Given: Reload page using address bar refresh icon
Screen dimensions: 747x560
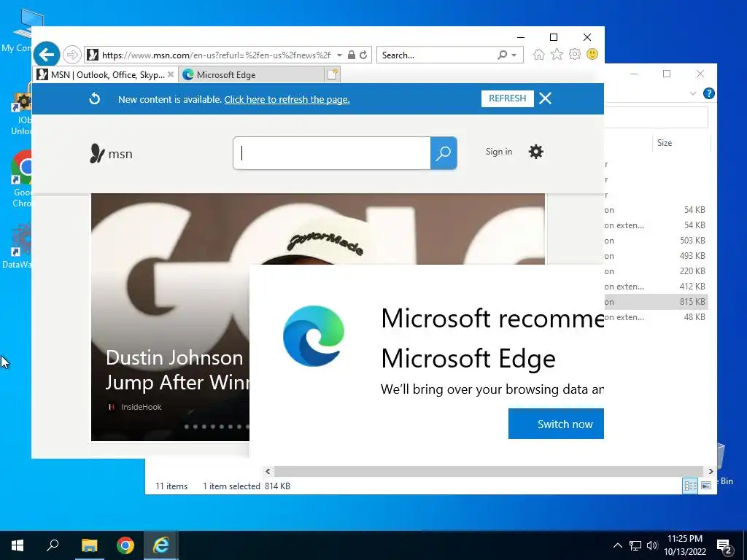Looking at the screenshot, I should tap(363, 55).
